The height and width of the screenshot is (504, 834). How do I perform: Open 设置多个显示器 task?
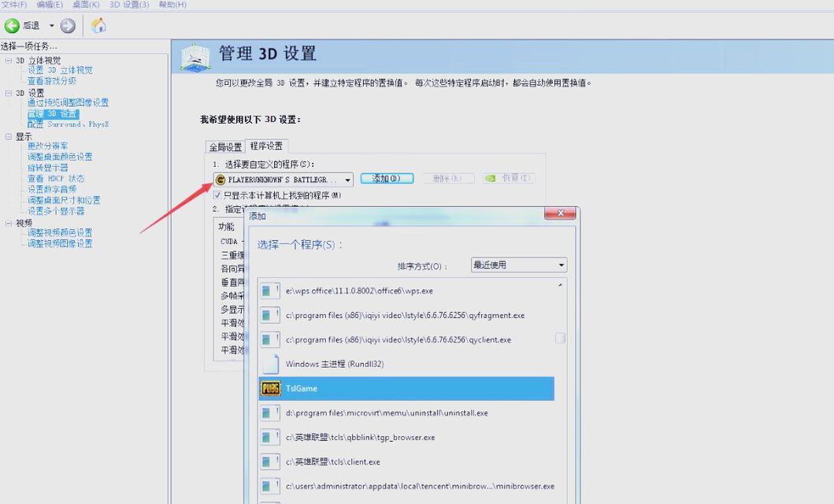coord(56,211)
